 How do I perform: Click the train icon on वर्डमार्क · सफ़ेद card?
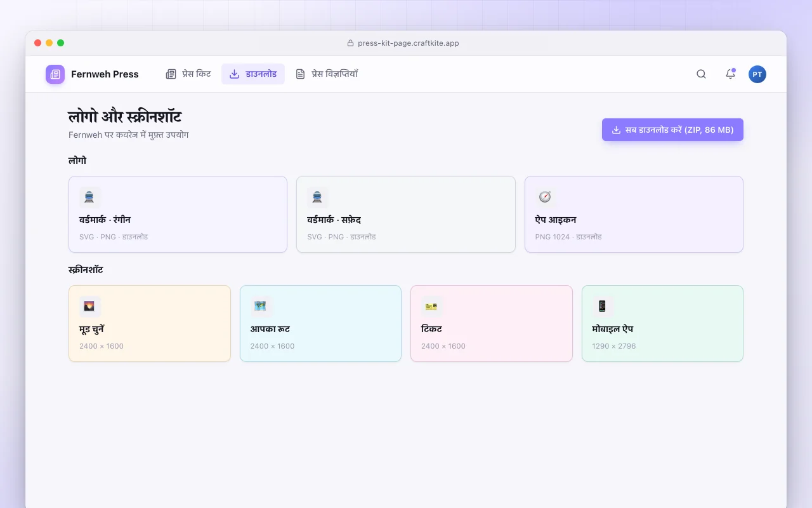(318, 197)
